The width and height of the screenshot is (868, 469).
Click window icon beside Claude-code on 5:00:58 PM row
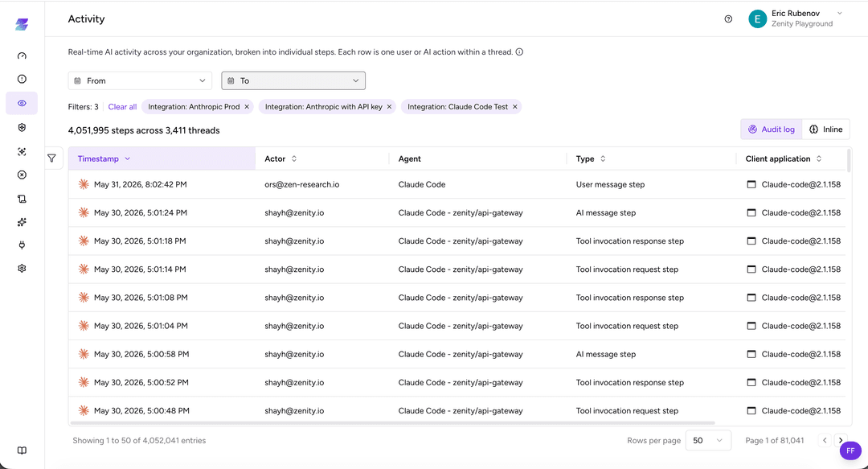751,354
